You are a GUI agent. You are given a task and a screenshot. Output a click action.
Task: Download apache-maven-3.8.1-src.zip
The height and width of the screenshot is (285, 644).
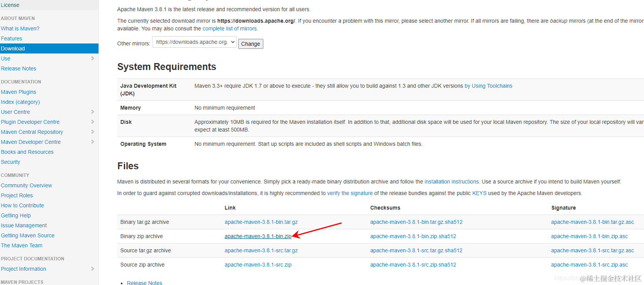pyautogui.click(x=258, y=265)
